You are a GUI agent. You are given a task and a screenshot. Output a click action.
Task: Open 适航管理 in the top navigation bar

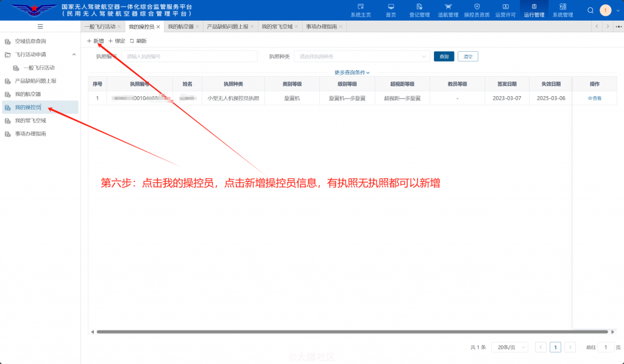tap(449, 10)
